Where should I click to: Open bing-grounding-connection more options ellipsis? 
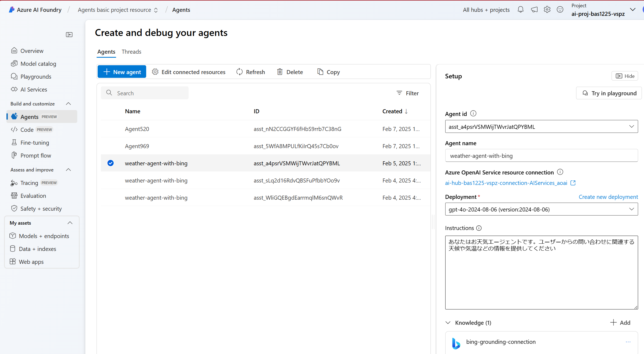(628, 342)
